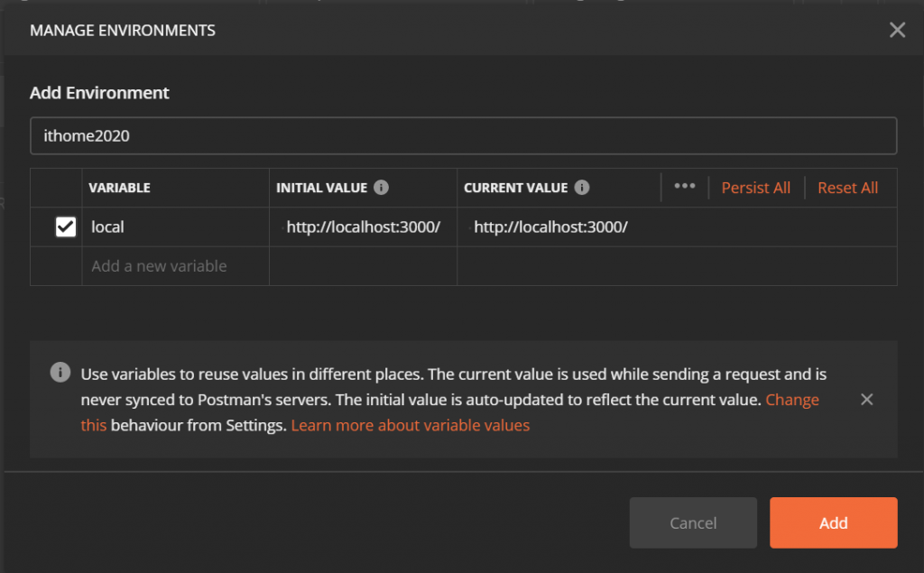
Task: Edit the environment name field ithome2020
Action: (463, 136)
